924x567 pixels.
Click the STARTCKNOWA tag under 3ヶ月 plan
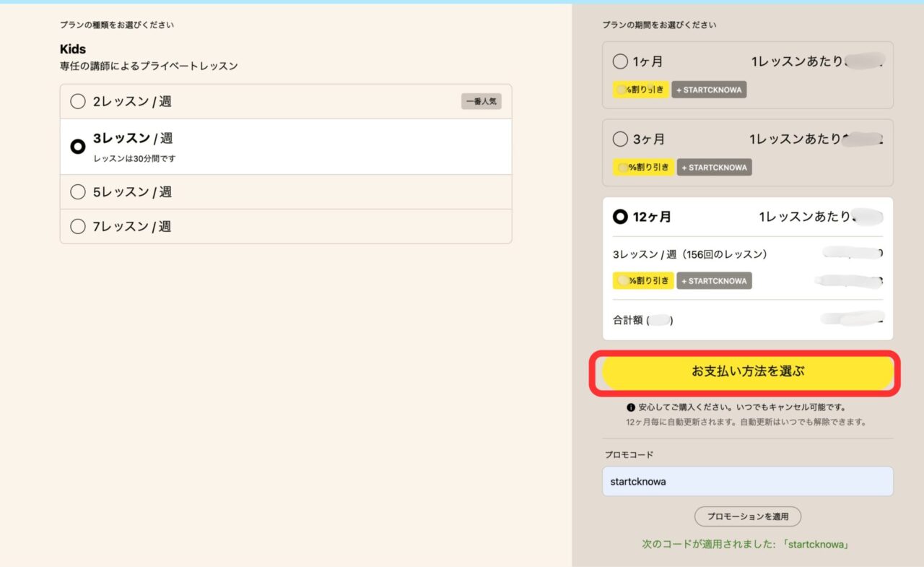(715, 167)
